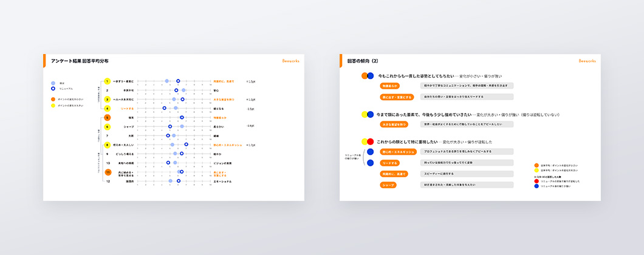Click the blue ring marker on row 8
Screen dimensions: 644x255
pos(186,144)
